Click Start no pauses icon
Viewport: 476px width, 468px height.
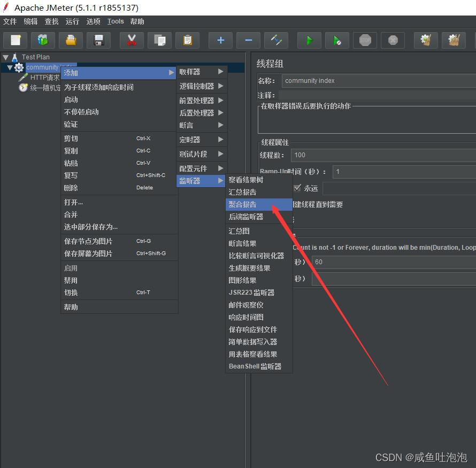[337, 40]
